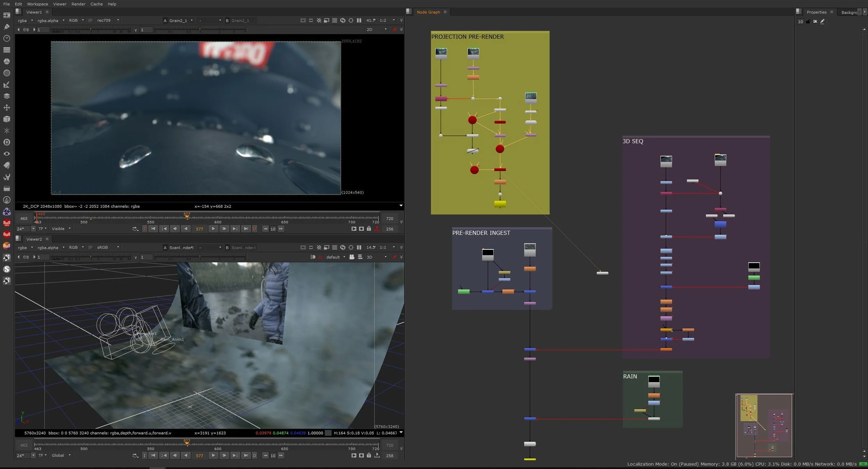Open the Viewer1 rgba.alpha channel dropdown

pyautogui.click(x=51, y=20)
